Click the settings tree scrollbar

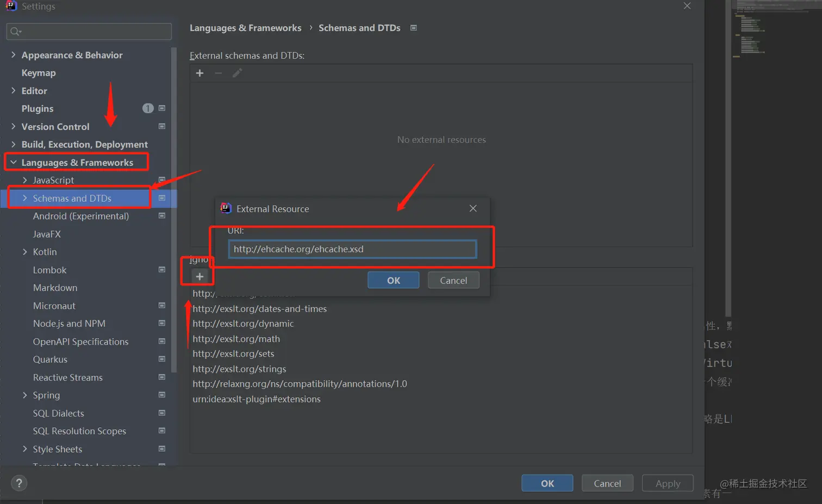[x=174, y=209]
